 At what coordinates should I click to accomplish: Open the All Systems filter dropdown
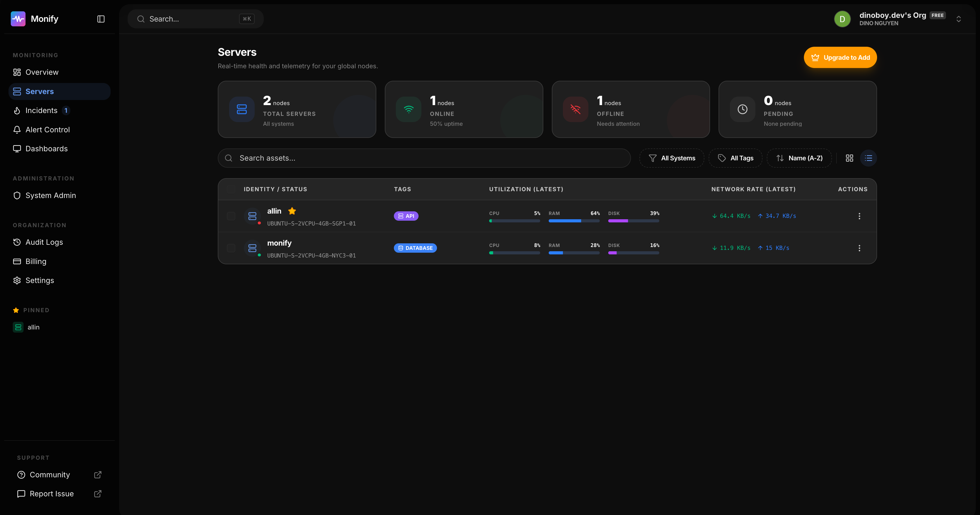[x=672, y=158]
